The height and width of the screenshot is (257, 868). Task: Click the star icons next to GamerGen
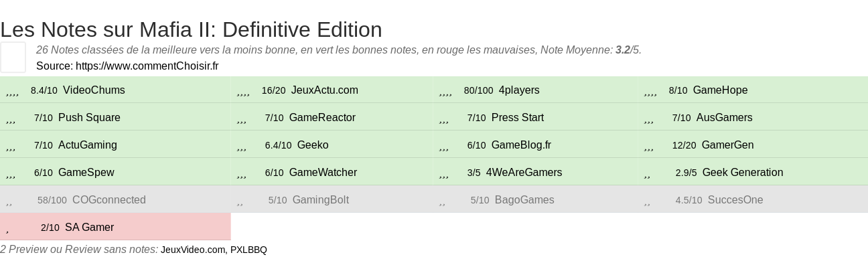[x=649, y=147]
